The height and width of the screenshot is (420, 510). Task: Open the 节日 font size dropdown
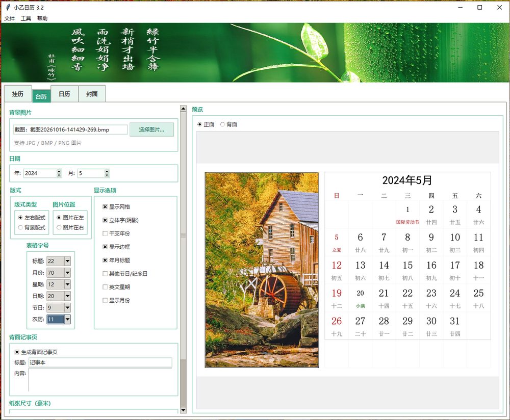coord(67,307)
